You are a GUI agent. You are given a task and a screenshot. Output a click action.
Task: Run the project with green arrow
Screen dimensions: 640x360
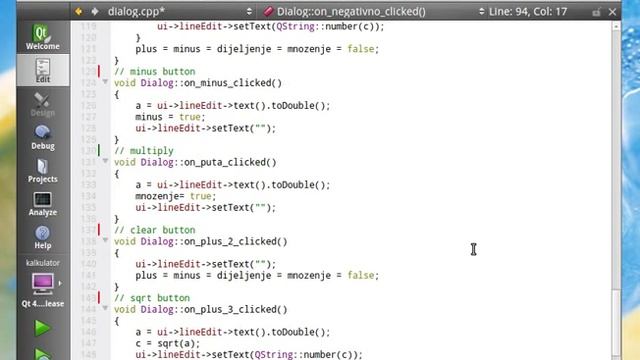42,328
